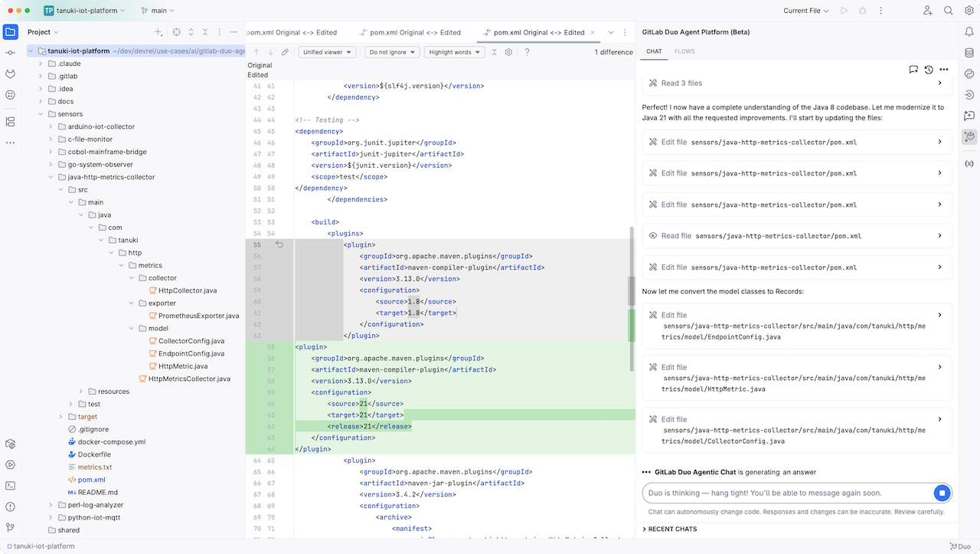Click Collapse All icon in Project panel
The width and height of the screenshot is (980, 554).
pyautogui.click(x=205, y=32)
